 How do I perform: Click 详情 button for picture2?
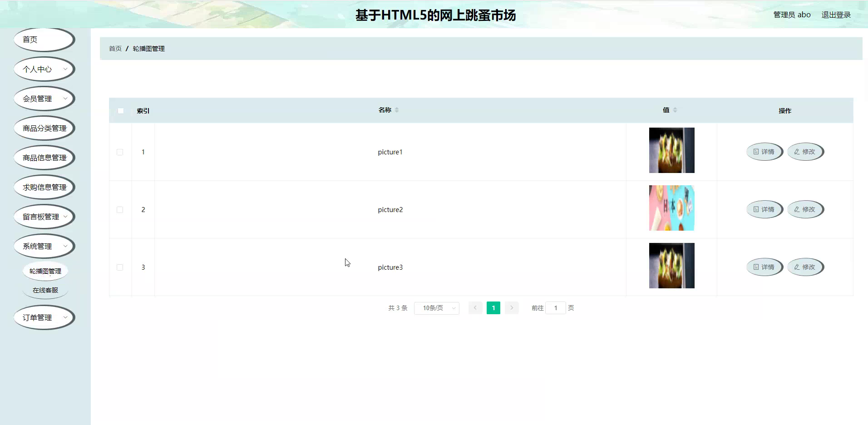pyautogui.click(x=764, y=209)
